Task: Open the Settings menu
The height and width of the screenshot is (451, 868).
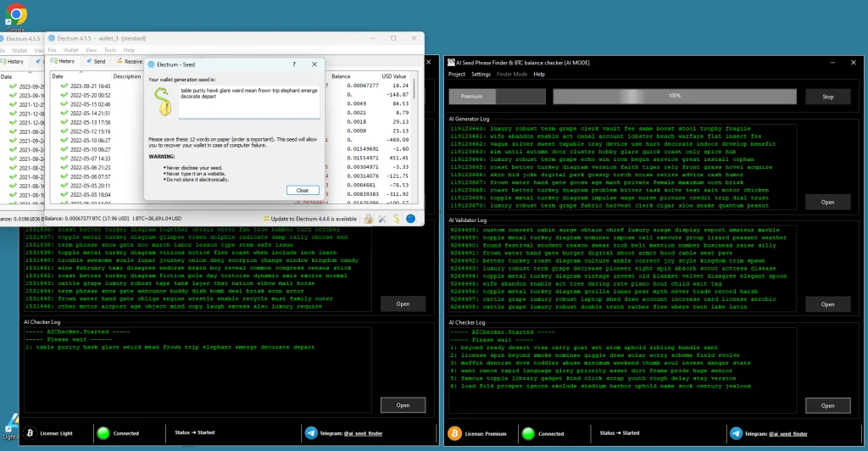Action: click(481, 74)
